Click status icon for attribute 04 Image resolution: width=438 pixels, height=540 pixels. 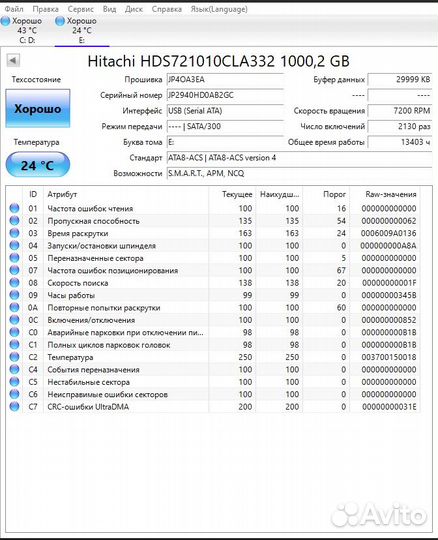click(14, 245)
